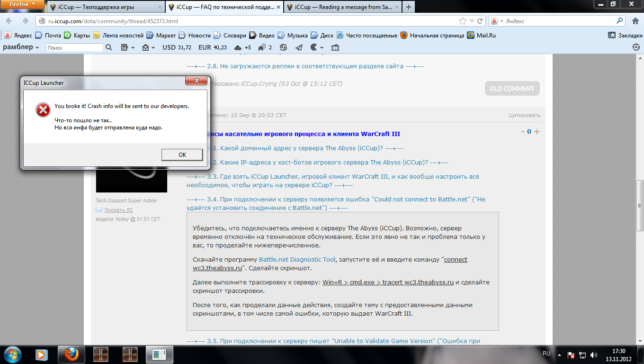
Task: Click the OLD COMMENT button
Action: point(512,89)
